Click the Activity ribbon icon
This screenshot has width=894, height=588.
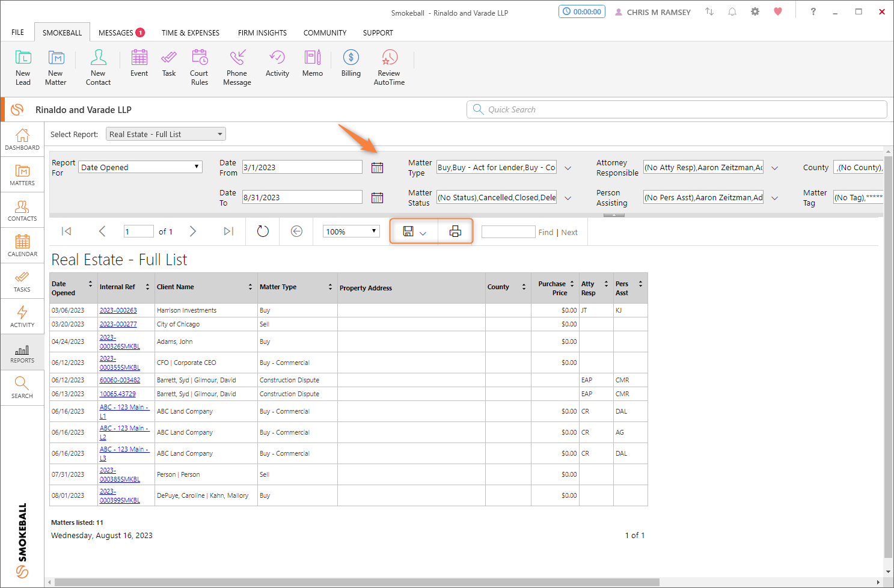click(x=277, y=63)
